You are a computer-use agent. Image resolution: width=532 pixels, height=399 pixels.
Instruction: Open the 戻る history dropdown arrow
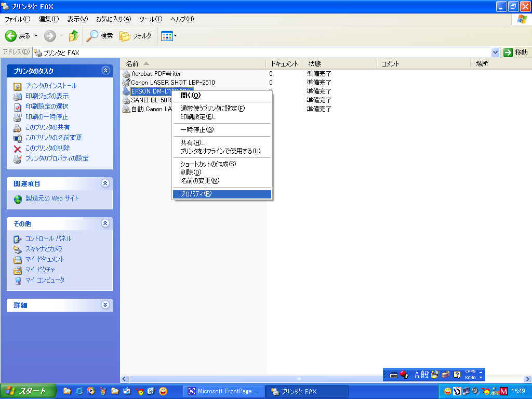pos(36,36)
